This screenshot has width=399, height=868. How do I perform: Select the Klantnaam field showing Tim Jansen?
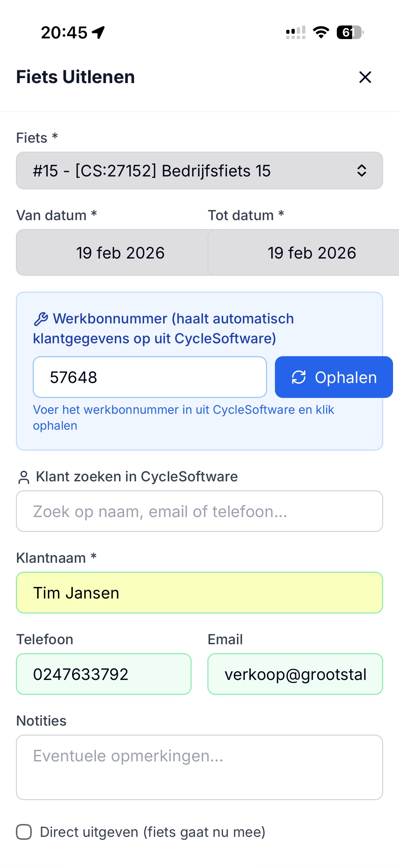click(x=199, y=592)
